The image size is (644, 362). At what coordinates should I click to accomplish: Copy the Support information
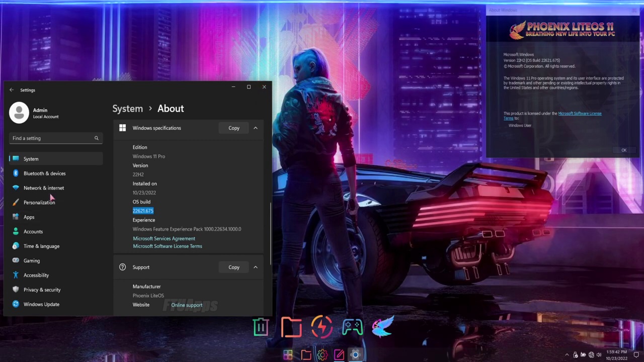(x=234, y=267)
